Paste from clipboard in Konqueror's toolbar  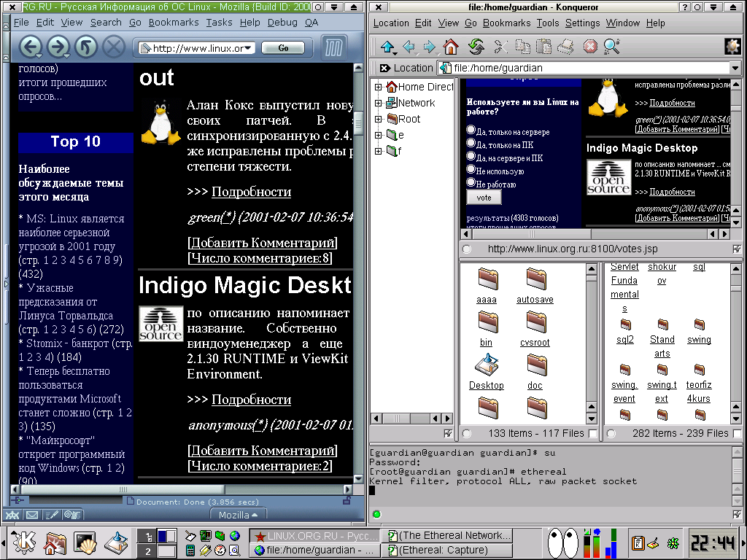pos(544,47)
